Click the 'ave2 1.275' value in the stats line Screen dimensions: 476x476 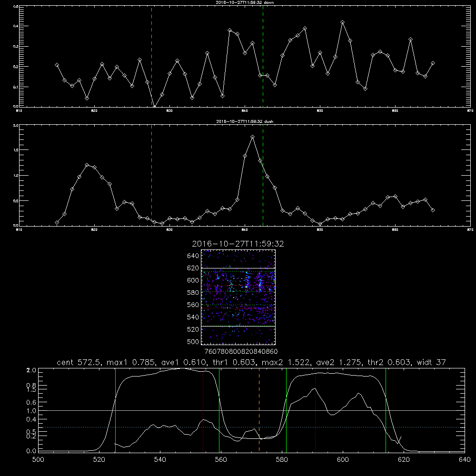338,362
